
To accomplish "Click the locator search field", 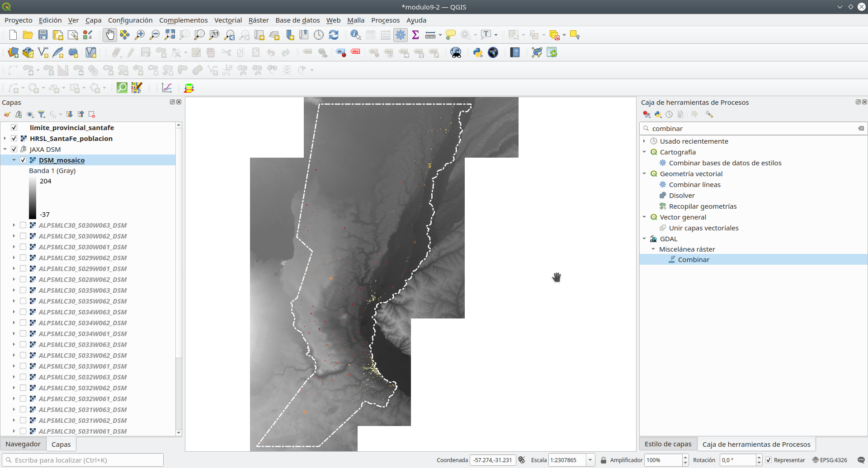I will coord(83,460).
